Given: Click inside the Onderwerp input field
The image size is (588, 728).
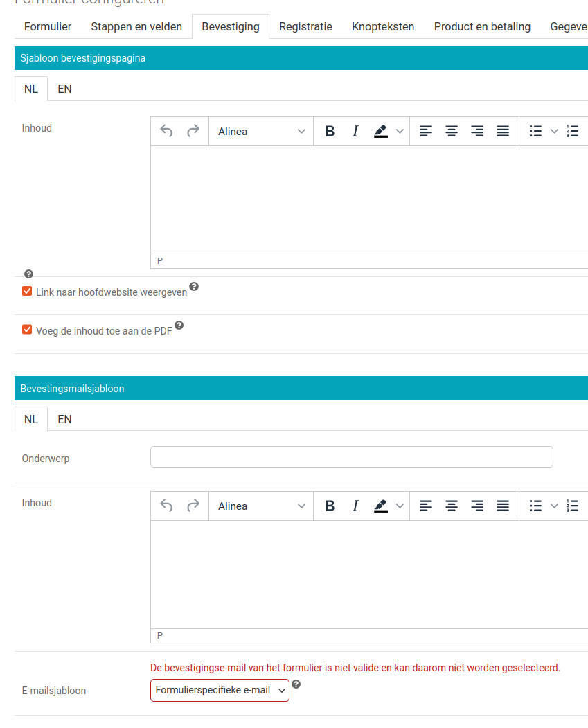Looking at the screenshot, I should coord(351,456).
